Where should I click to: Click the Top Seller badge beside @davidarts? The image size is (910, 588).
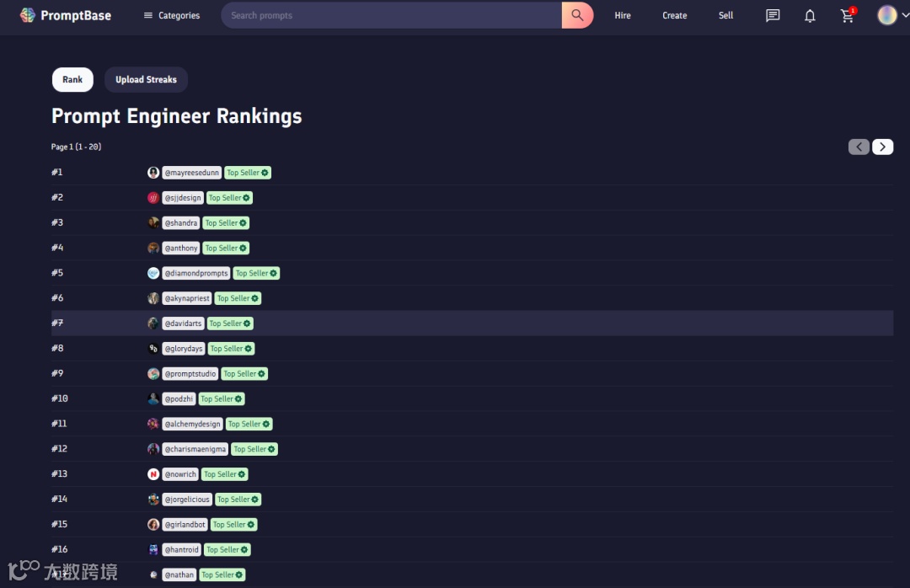[230, 323]
